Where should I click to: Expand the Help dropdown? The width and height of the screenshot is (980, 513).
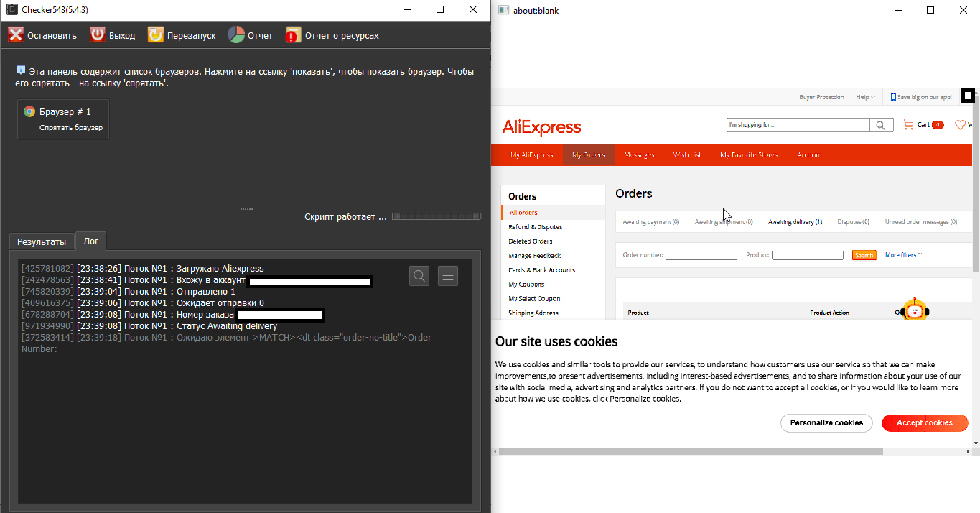pos(865,97)
